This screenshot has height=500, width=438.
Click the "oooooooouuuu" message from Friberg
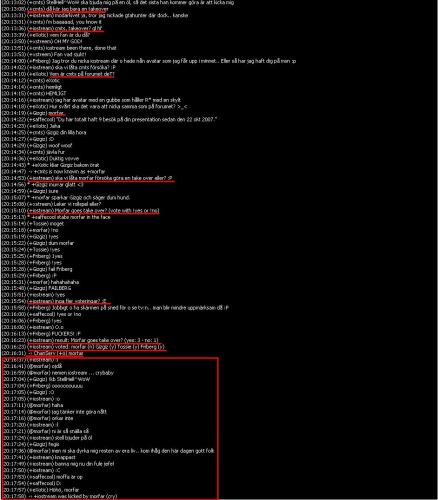[43, 386]
